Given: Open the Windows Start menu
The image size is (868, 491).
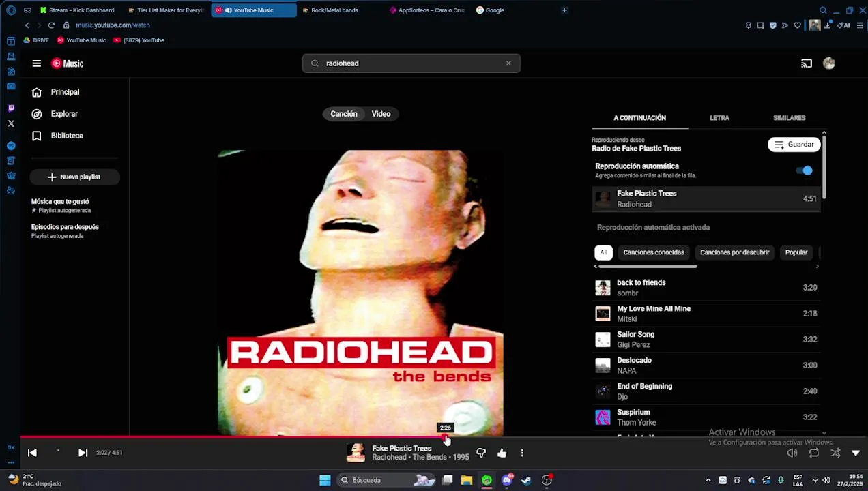Looking at the screenshot, I should tap(325, 480).
